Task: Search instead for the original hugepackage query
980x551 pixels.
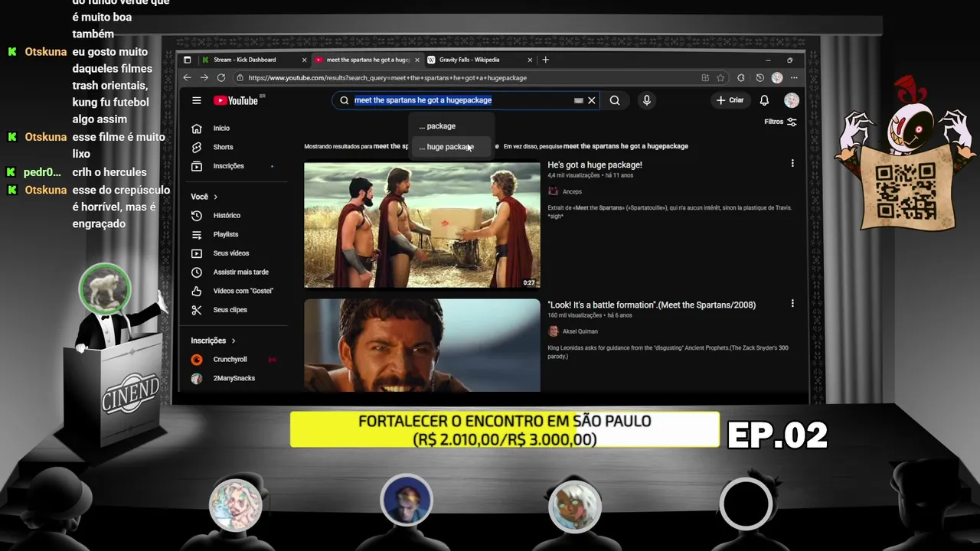Action: [626, 146]
